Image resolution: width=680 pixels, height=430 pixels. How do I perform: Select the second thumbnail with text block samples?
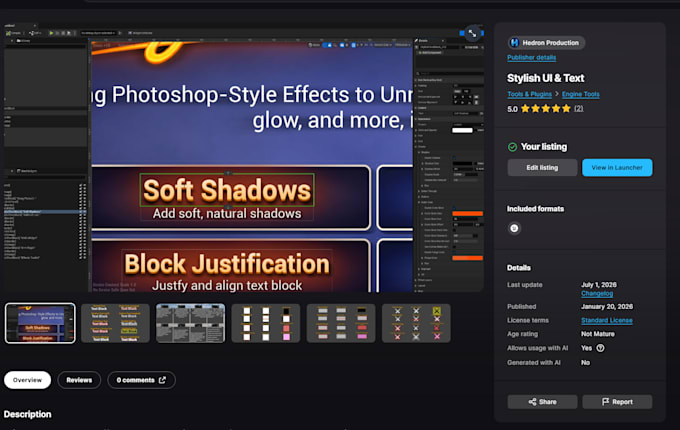(115, 323)
